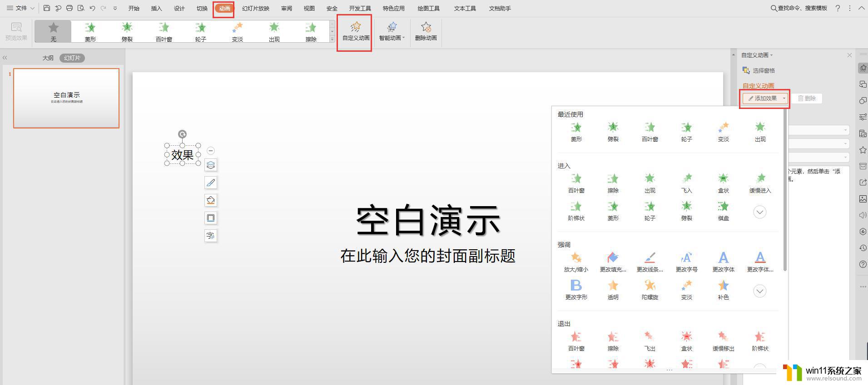Viewport: 868px width, 385px height.
Task: Click the 字 text-format icon beside text box
Action: [x=211, y=236]
